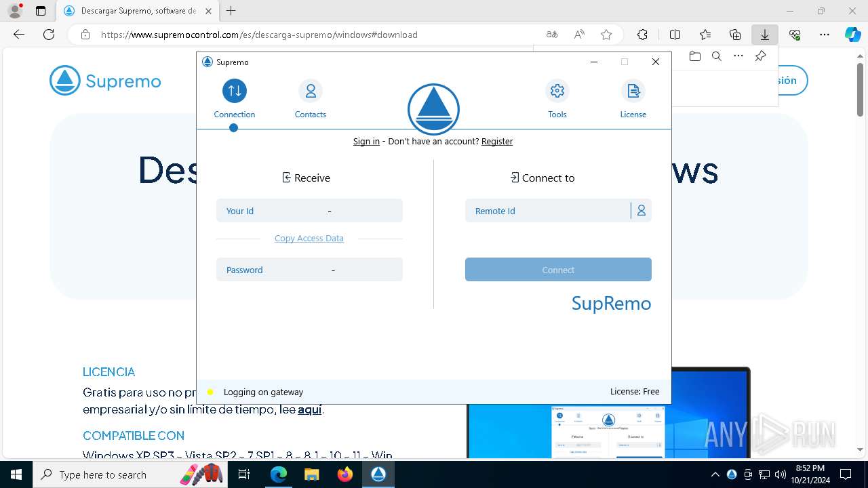This screenshot has width=868, height=488.
Task: Open Microsoft Edge from the taskbar
Action: click(x=279, y=474)
